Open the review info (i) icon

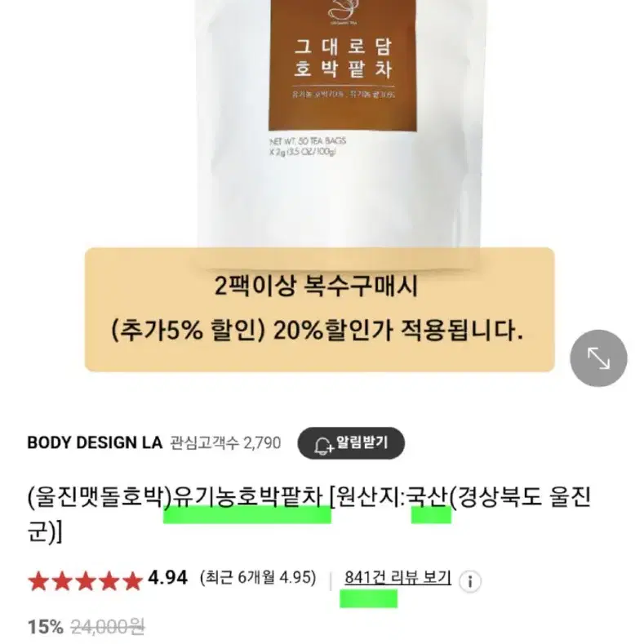[470, 581]
